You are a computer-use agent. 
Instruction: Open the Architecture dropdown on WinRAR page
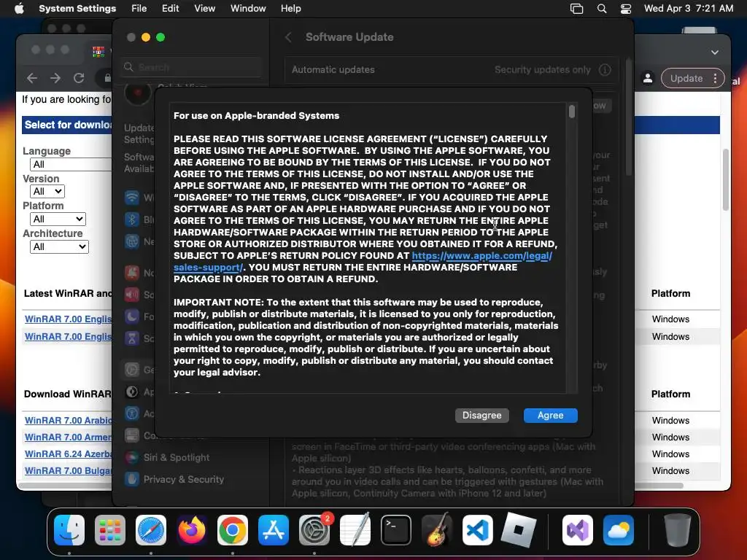pos(59,246)
